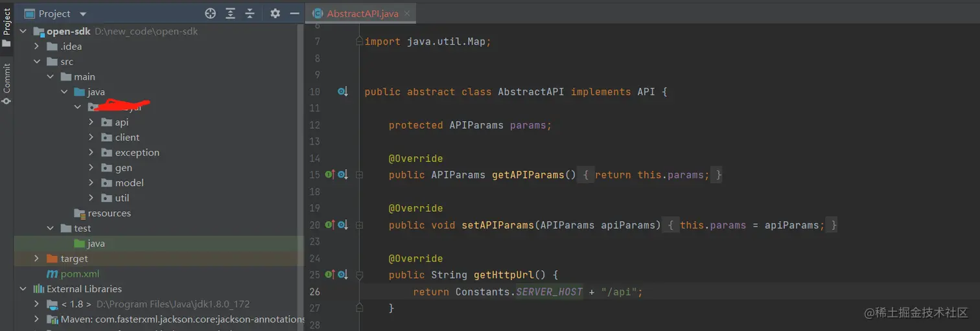Click green implements-method icon on line 15
980x331 pixels.
[330, 175]
